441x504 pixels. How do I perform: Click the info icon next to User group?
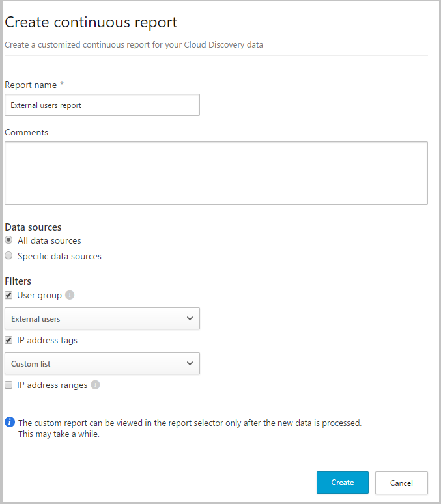coord(70,295)
